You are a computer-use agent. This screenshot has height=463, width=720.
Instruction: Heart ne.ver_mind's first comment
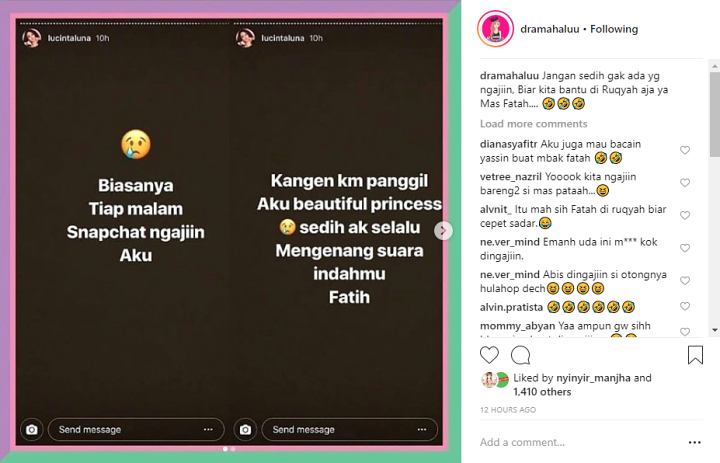[685, 248]
